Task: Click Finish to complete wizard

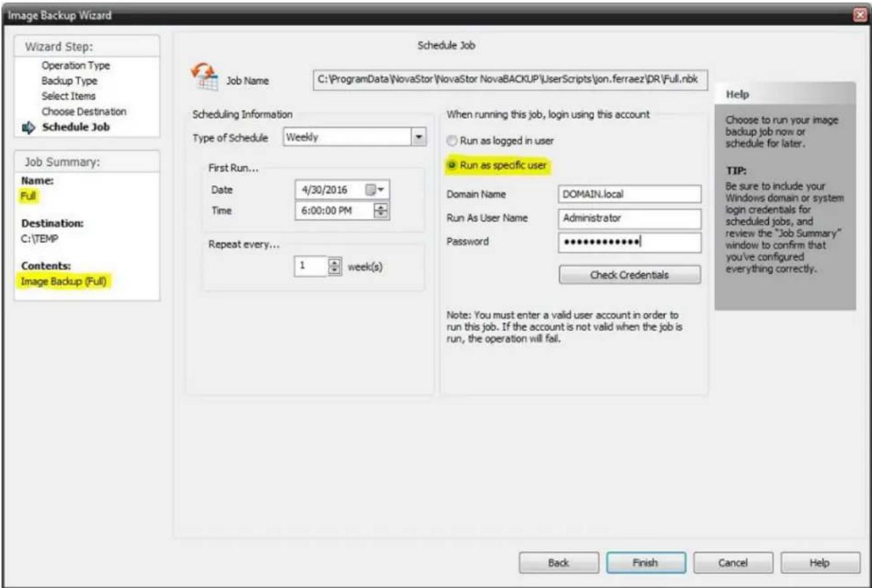Action: 644,563
